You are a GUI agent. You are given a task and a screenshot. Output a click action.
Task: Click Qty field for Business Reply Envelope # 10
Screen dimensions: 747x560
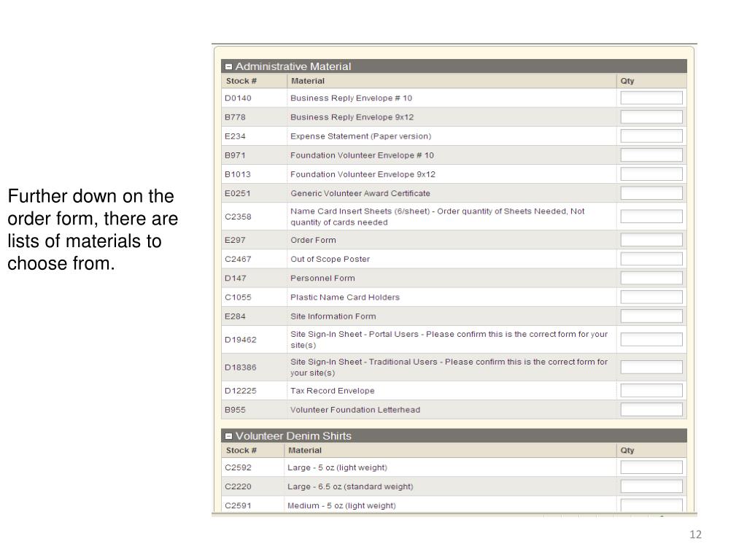(651, 98)
